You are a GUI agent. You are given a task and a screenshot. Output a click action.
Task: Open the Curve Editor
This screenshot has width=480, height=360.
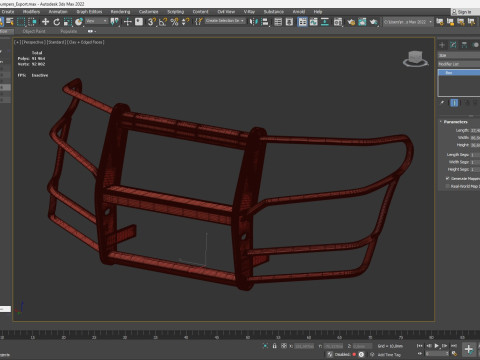(314, 22)
